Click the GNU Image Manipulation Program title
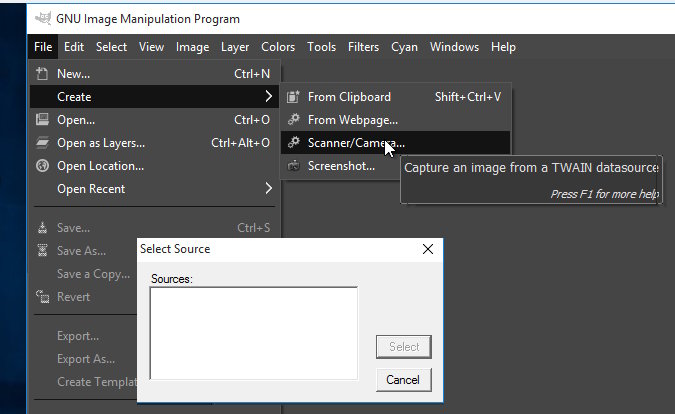This screenshot has width=675, height=414. pyautogui.click(x=148, y=19)
